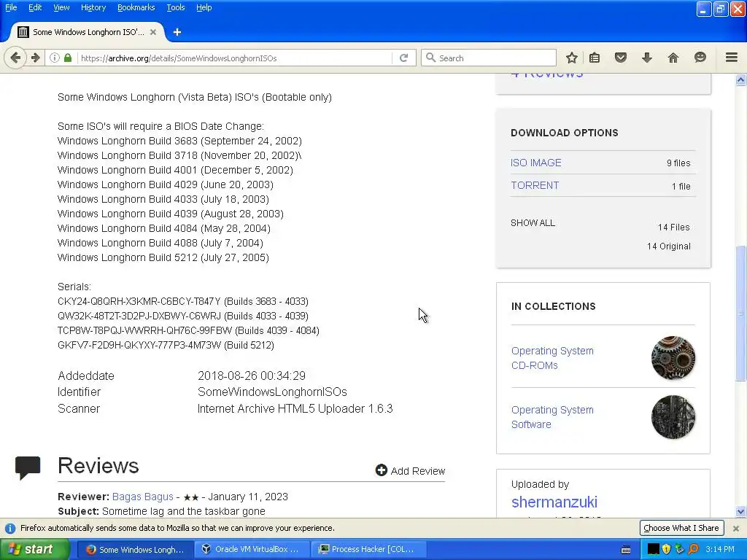This screenshot has width=747, height=560.
Task: Click the scrollbar up arrow
Action: (741, 80)
